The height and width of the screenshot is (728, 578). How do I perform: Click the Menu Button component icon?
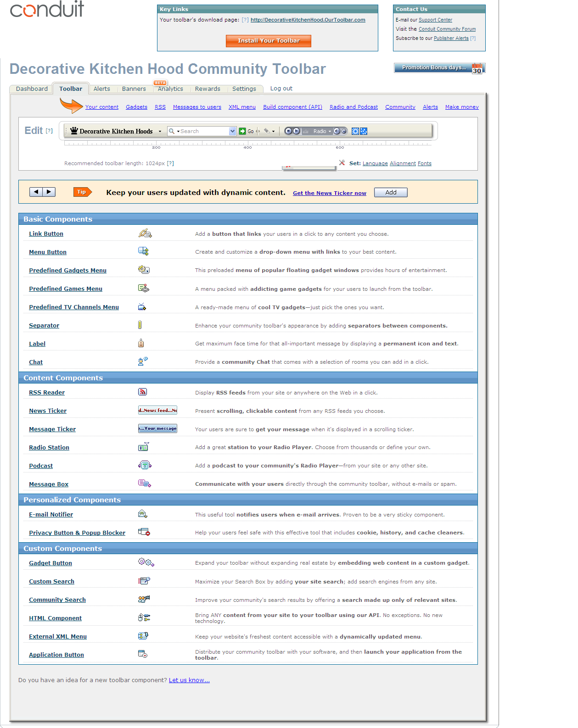point(143,251)
